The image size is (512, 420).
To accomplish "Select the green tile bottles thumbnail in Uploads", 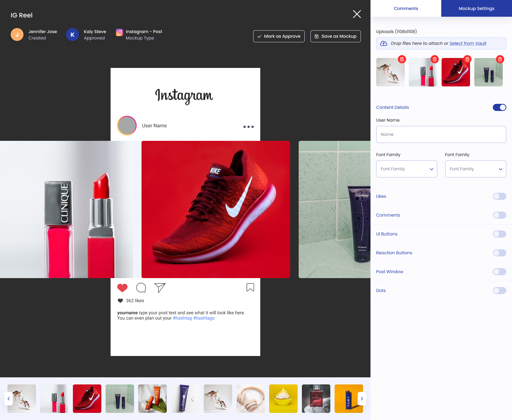I will pos(489,72).
